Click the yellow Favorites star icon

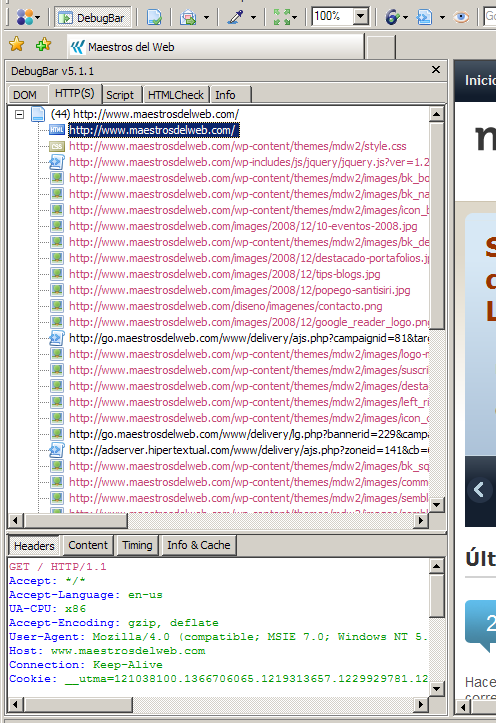pos(17,45)
